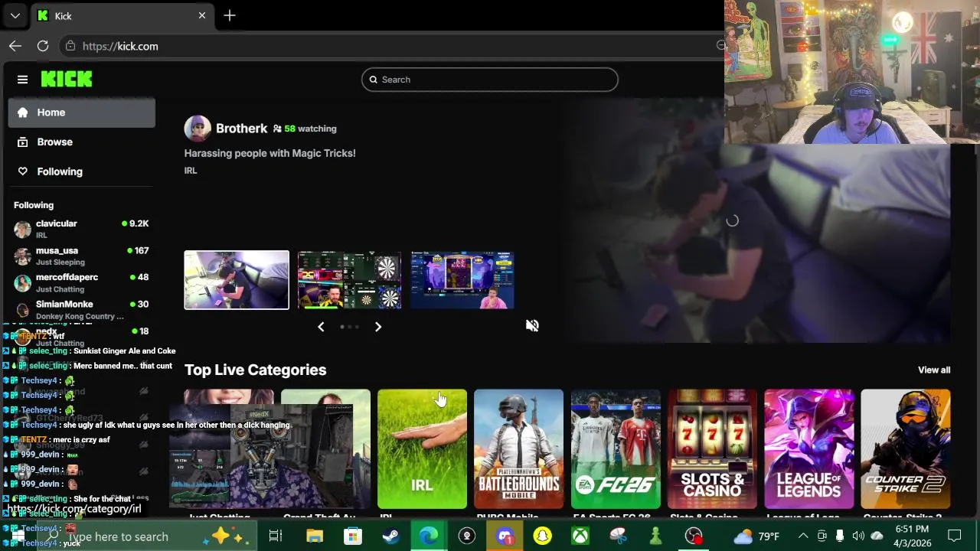Click the browser back arrow
Image resolution: width=980 pixels, height=551 pixels.
tap(15, 46)
